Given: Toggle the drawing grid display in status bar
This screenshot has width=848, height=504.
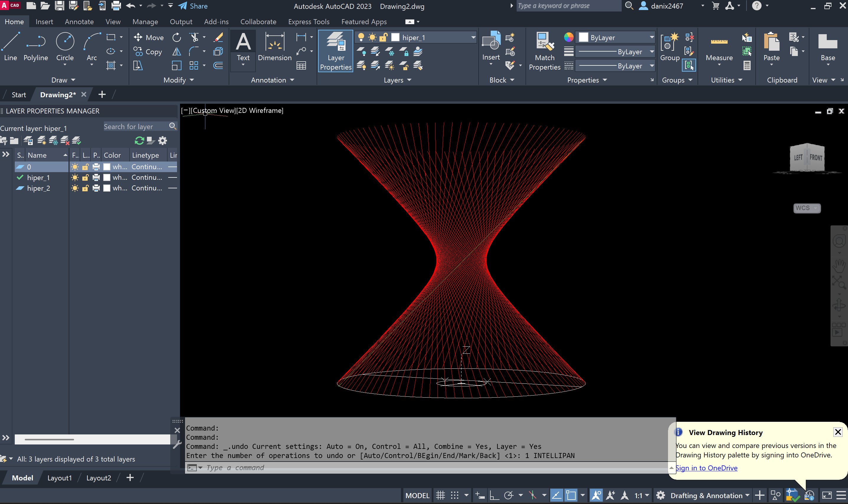Looking at the screenshot, I should pos(441,495).
